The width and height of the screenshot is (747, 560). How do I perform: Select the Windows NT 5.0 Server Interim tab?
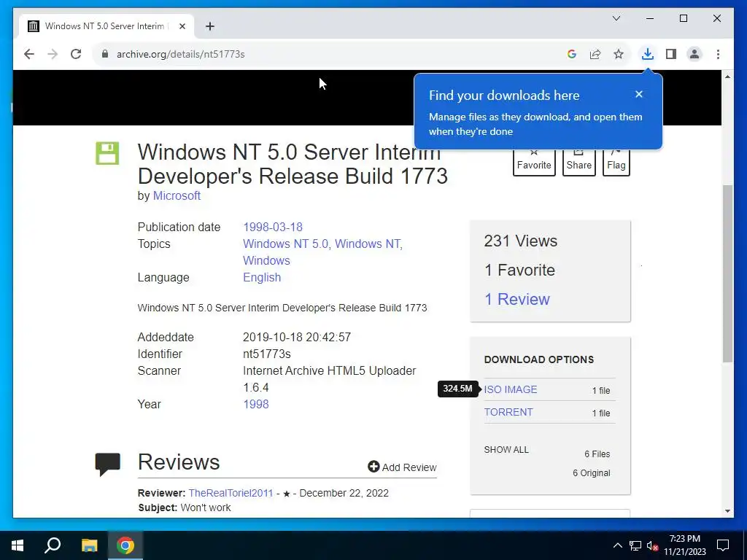coord(107,26)
